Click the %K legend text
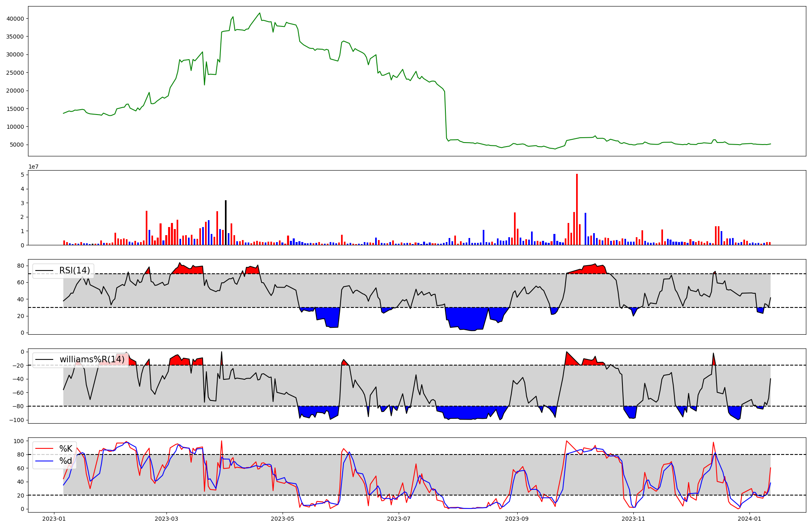 click(x=66, y=449)
